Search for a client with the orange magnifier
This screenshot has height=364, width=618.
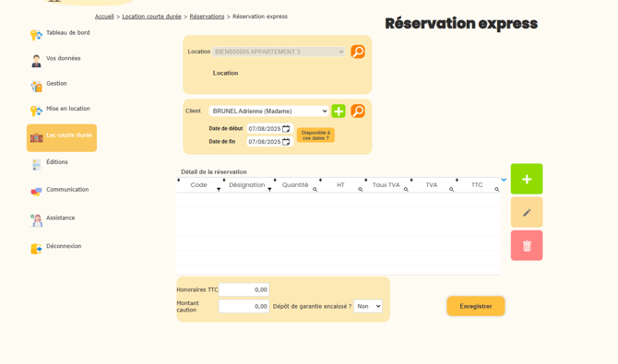click(358, 112)
